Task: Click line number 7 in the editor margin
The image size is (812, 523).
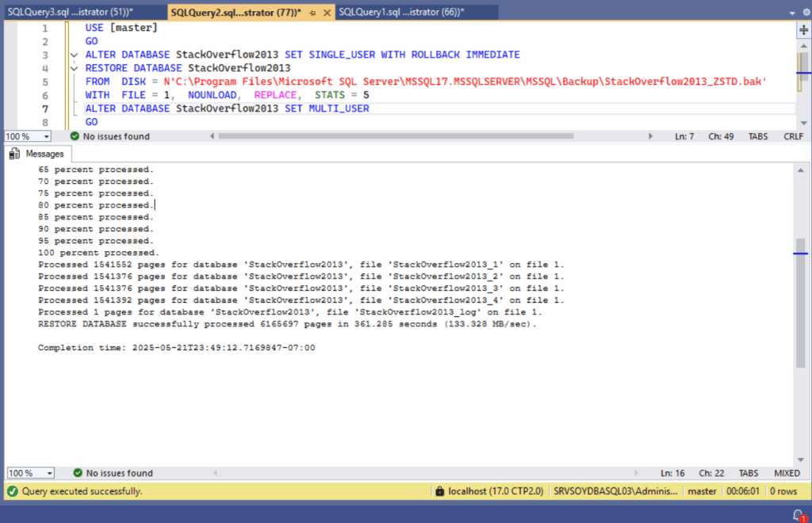Action: 44,108
